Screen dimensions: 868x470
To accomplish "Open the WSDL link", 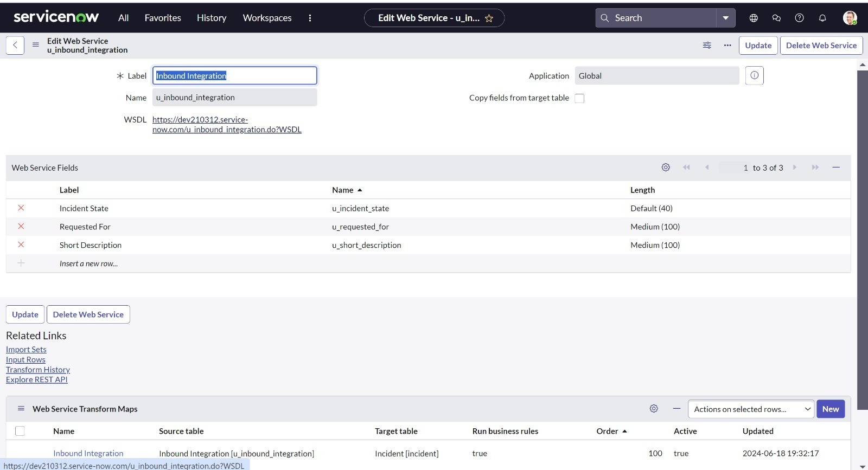I will pos(227,125).
